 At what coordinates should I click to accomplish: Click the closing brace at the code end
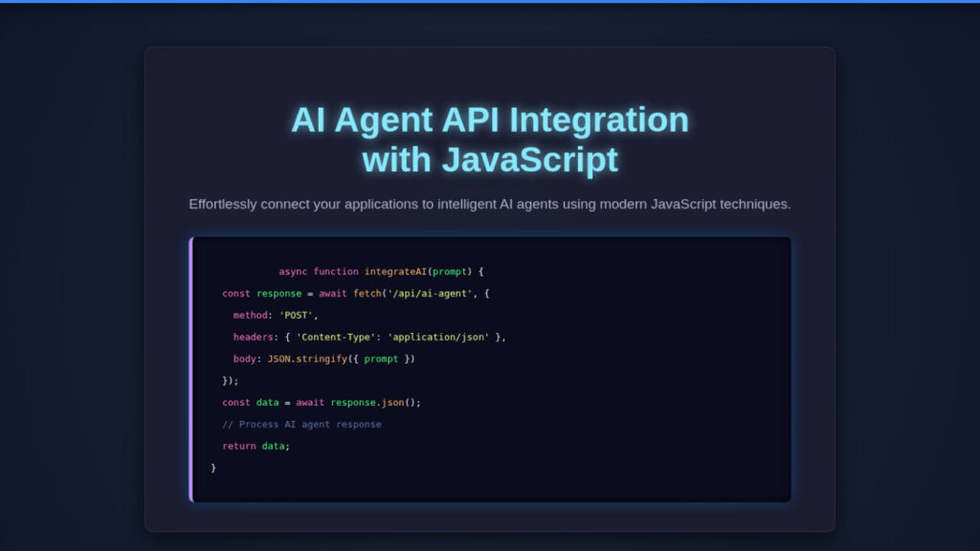(x=213, y=467)
